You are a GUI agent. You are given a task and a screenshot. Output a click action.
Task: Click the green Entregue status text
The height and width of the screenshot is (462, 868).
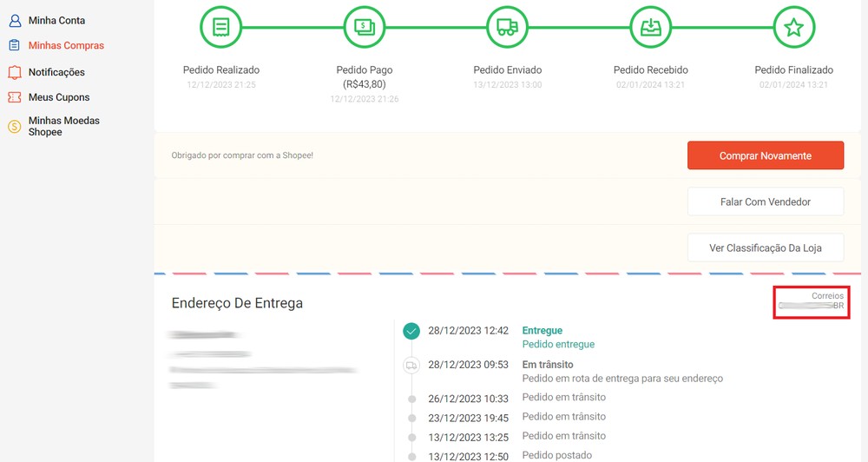(x=542, y=331)
